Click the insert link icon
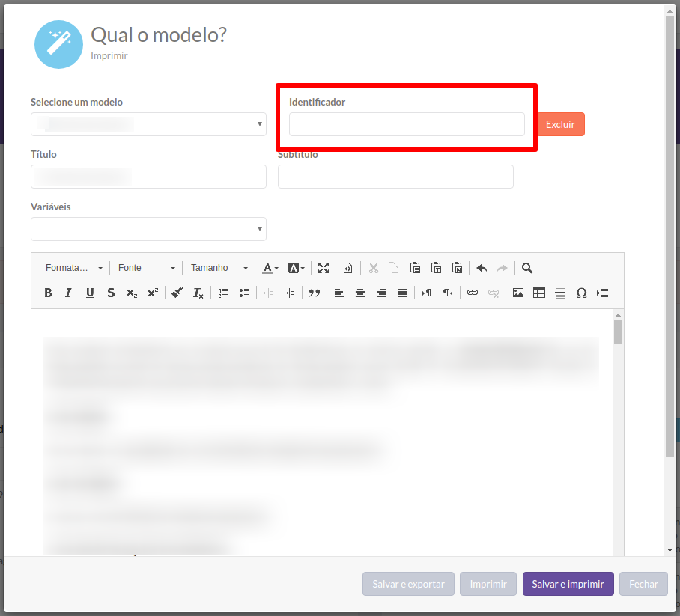This screenshot has height=616, width=680. (x=472, y=293)
